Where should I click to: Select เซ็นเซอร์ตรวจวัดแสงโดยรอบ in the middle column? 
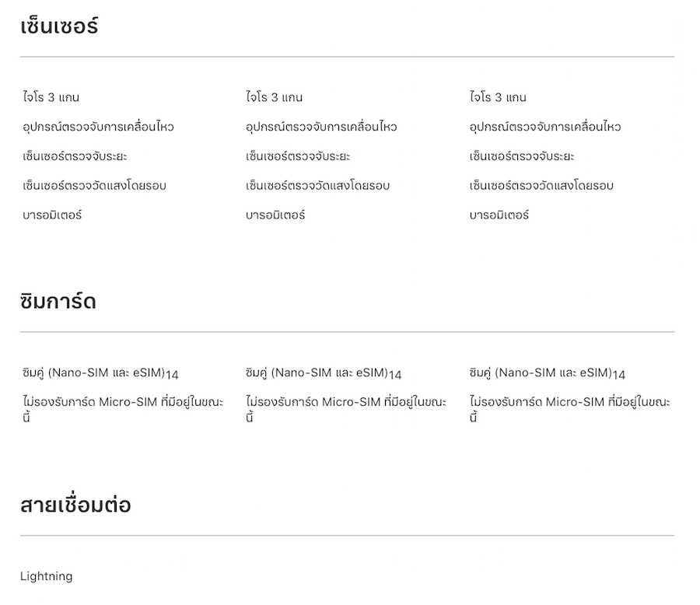(317, 186)
